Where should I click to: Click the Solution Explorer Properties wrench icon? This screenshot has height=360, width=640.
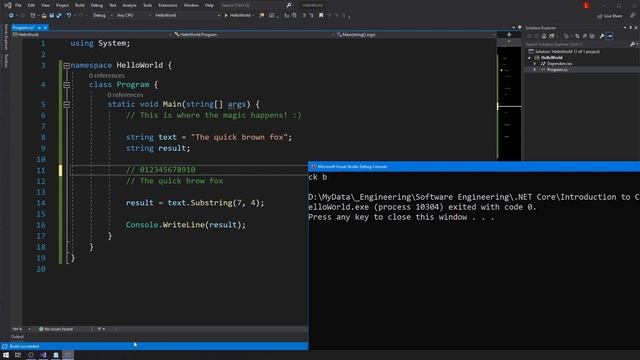pyautogui.click(x=602, y=36)
